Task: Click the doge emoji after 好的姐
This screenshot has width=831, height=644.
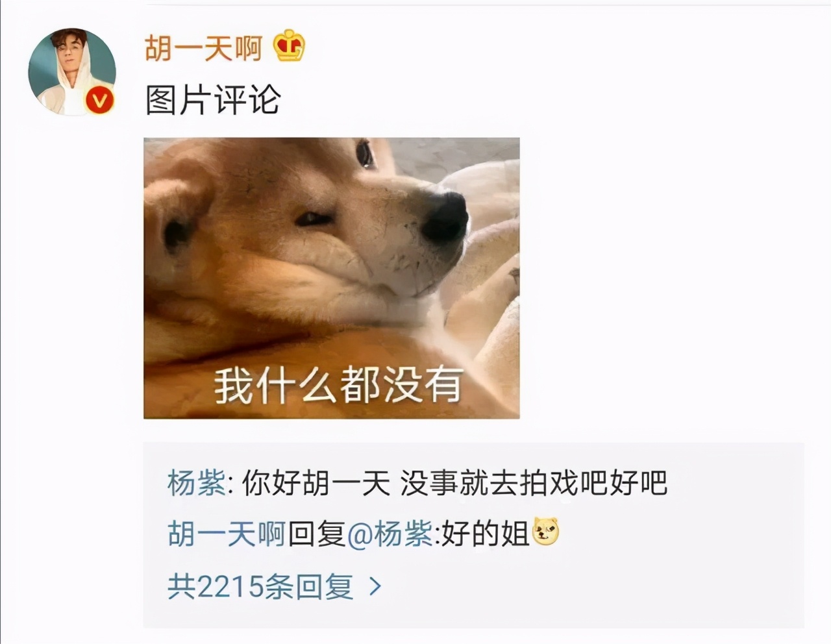Action: click(545, 532)
